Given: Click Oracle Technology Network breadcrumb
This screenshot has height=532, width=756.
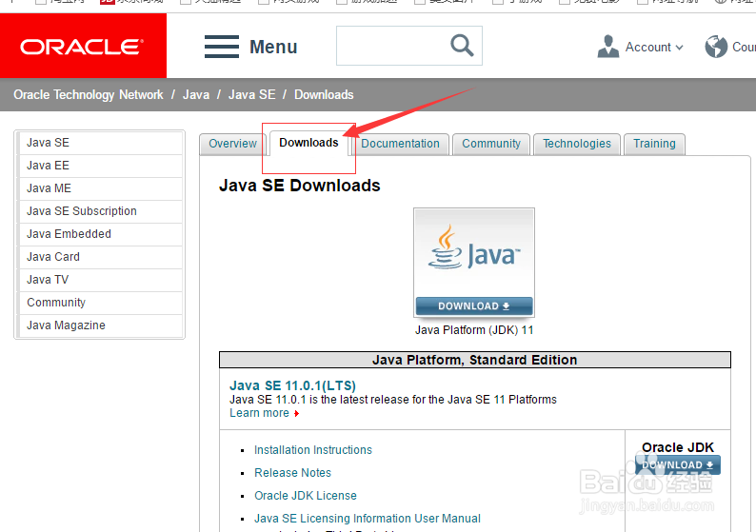Looking at the screenshot, I should click(89, 94).
